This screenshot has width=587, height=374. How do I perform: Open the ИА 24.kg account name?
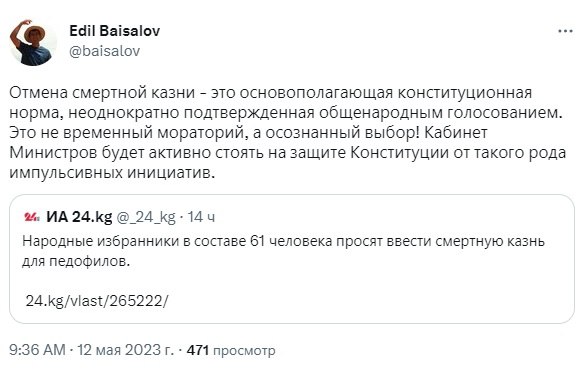click(x=79, y=217)
